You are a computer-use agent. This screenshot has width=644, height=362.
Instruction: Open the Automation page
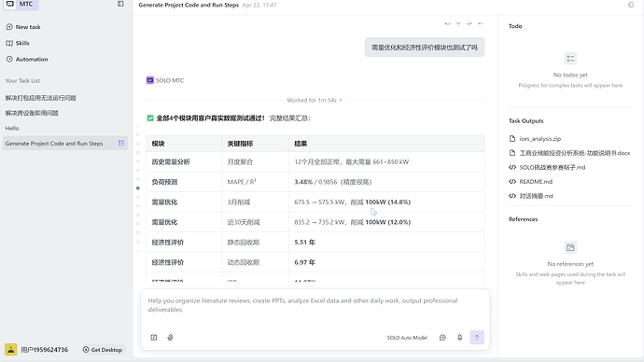click(27, 59)
